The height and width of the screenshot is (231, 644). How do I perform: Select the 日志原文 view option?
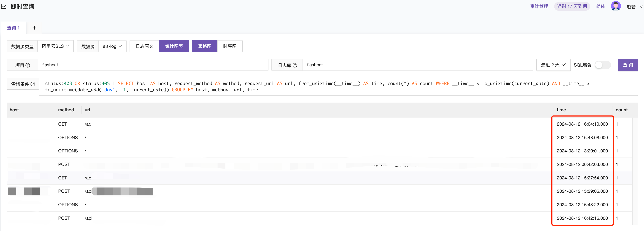pyautogui.click(x=144, y=46)
